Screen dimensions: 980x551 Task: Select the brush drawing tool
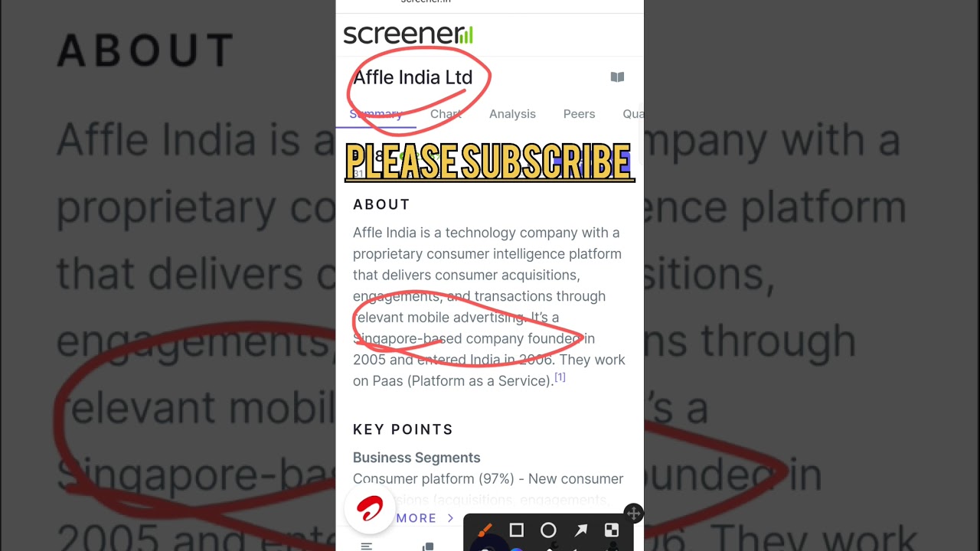pos(485,530)
